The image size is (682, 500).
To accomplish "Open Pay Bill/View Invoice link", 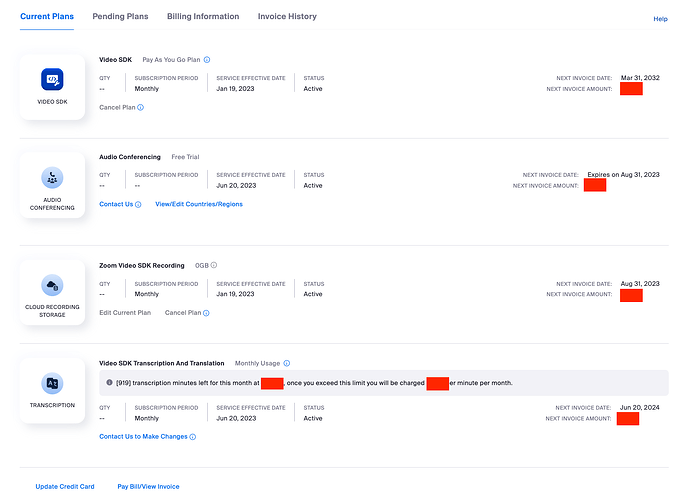I will click(148, 486).
